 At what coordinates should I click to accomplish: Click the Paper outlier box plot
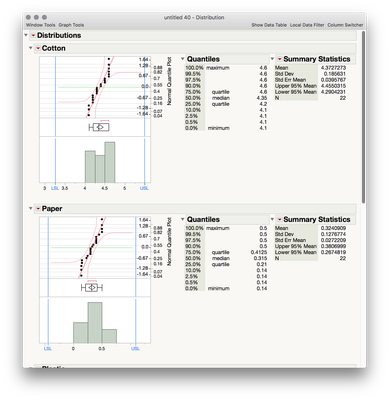click(x=92, y=287)
